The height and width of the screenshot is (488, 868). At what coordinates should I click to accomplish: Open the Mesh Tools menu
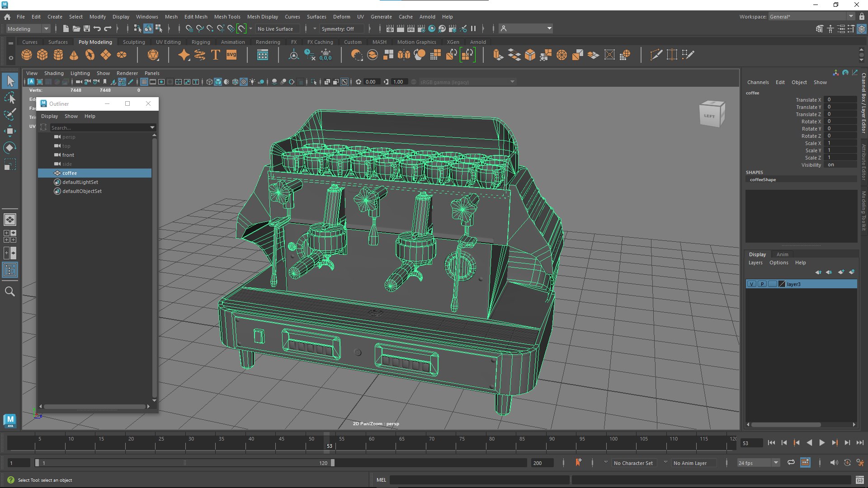pos(227,17)
